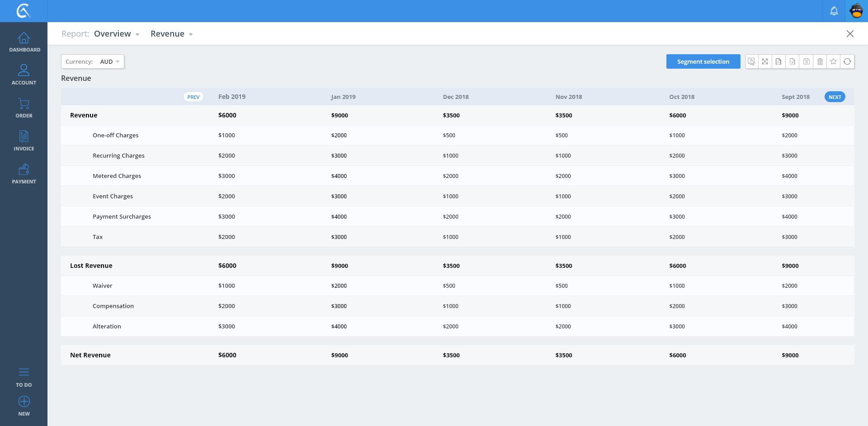
Task: Click NEXT to show later months
Action: (x=835, y=97)
